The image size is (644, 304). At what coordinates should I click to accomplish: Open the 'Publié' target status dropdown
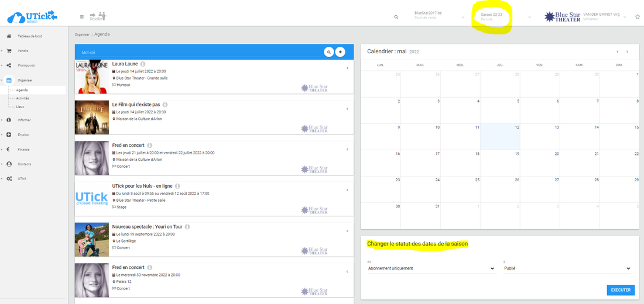pyautogui.click(x=567, y=268)
